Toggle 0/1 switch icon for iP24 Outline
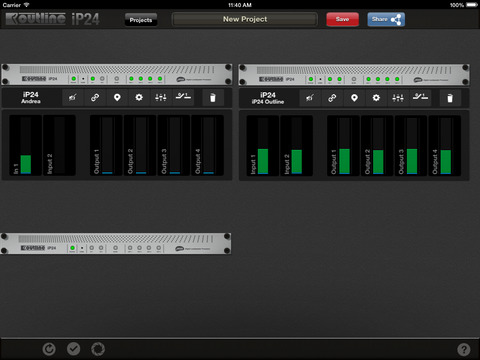Viewport: 480px width, 360px height. point(420,98)
